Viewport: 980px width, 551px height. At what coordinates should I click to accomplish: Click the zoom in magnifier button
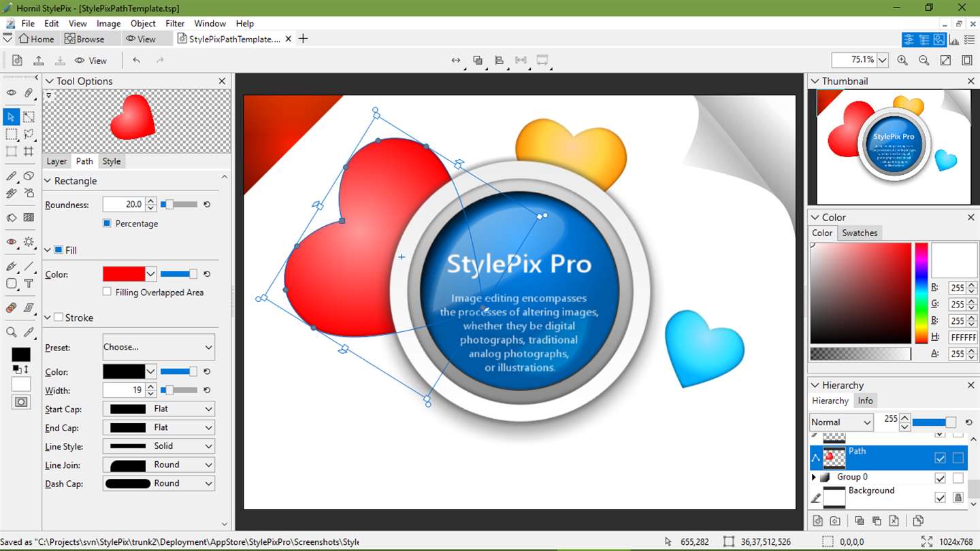pos(902,60)
